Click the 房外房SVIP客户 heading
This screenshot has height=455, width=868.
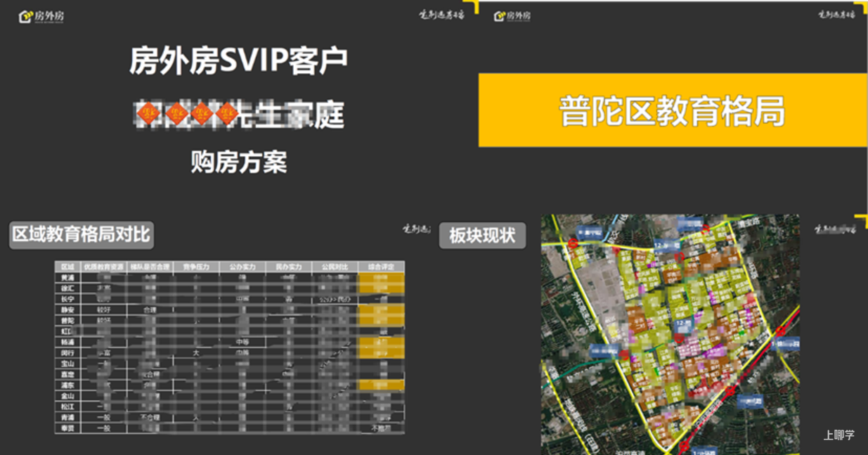(238, 62)
